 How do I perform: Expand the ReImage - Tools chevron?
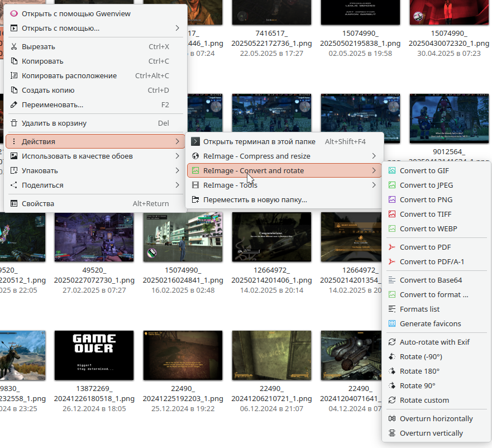click(374, 185)
